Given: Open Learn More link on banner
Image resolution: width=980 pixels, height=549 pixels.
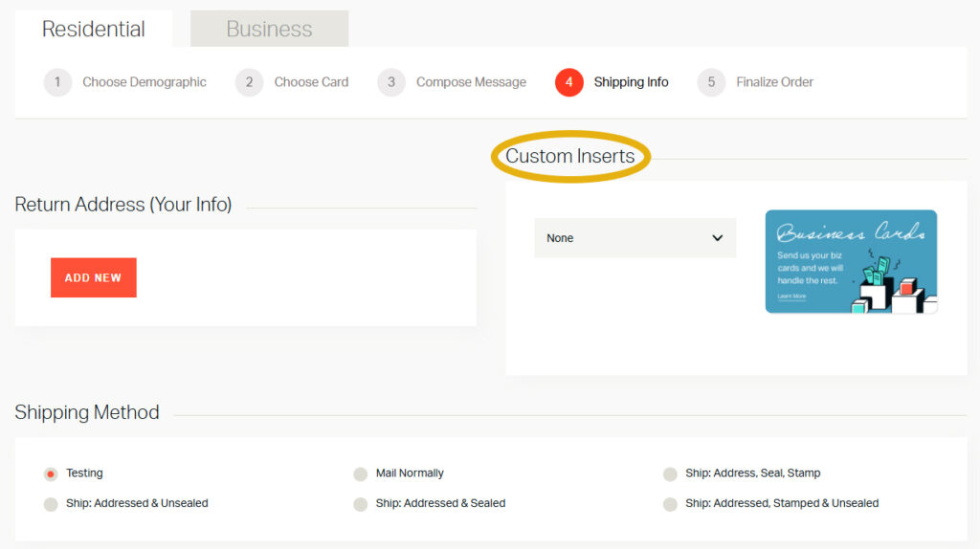Looking at the screenshot, I should [791, 296].
